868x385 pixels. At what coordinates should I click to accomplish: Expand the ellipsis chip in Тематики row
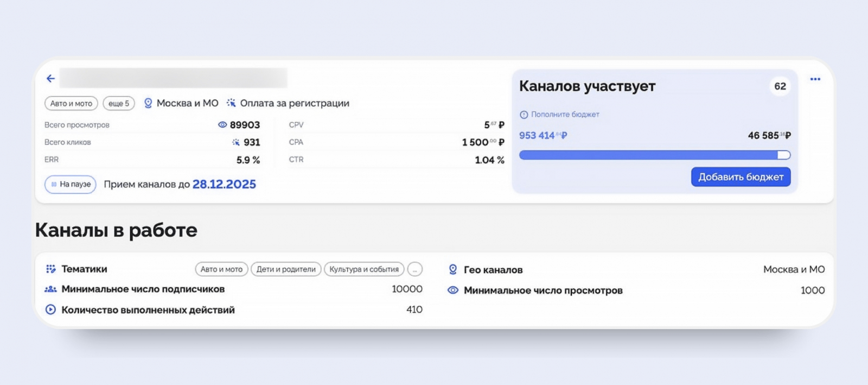point(414,269)
